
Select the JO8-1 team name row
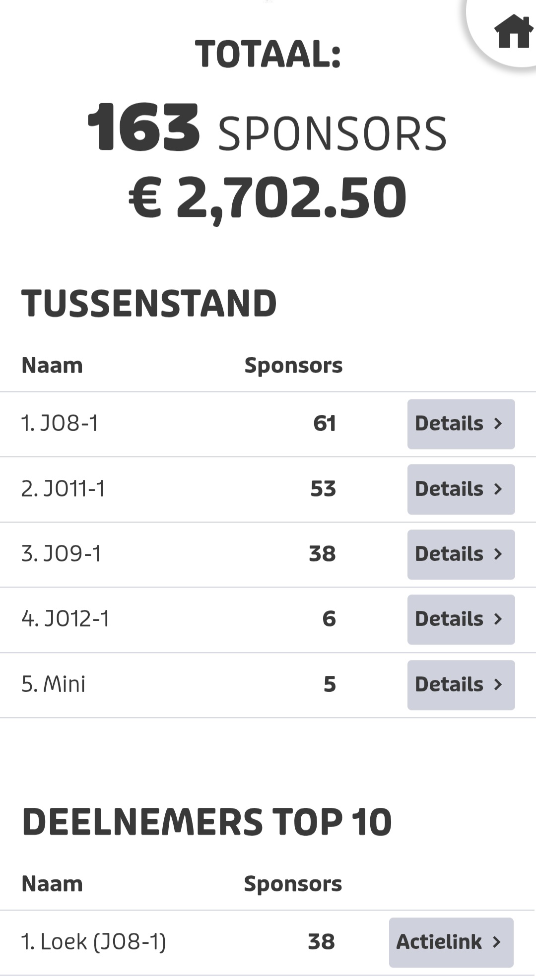coord(60,424)
